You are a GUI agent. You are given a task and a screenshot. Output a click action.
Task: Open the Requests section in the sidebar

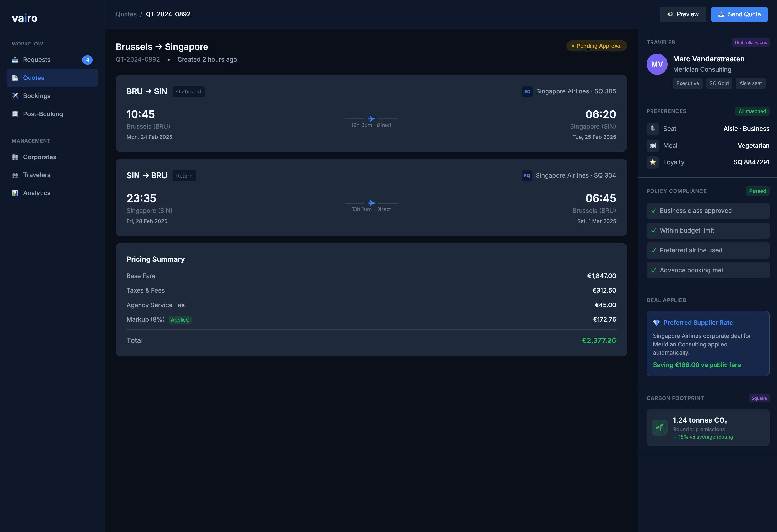pos(37,59)
